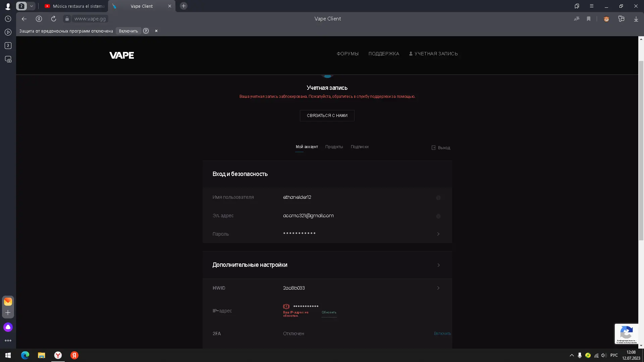Open new tab with plus button
The image size is (644, 362).
[183, 6]
